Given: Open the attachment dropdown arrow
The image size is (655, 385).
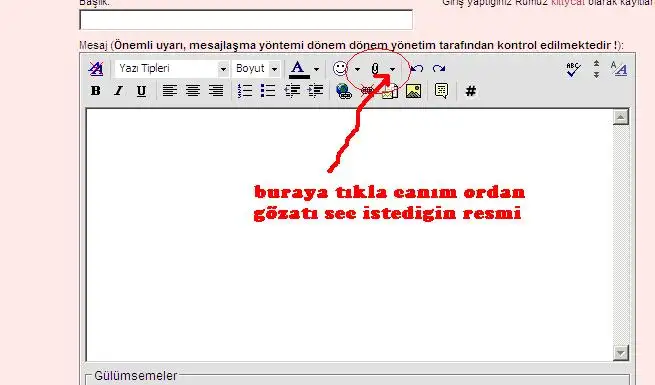Looking at the screenshot, I should tap(392, 69).
